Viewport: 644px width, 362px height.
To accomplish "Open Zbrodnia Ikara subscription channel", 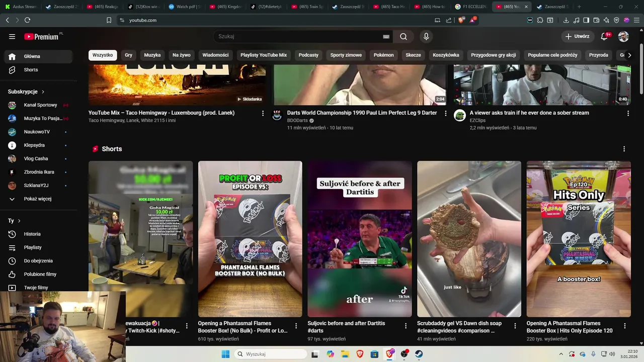I will coord(38,172).
